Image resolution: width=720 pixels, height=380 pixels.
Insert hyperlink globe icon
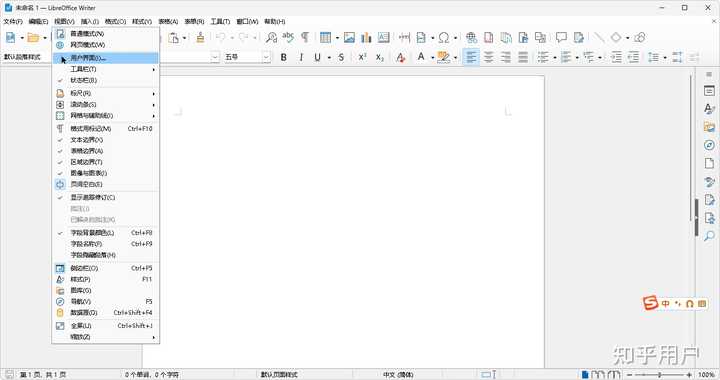[471, 37]
